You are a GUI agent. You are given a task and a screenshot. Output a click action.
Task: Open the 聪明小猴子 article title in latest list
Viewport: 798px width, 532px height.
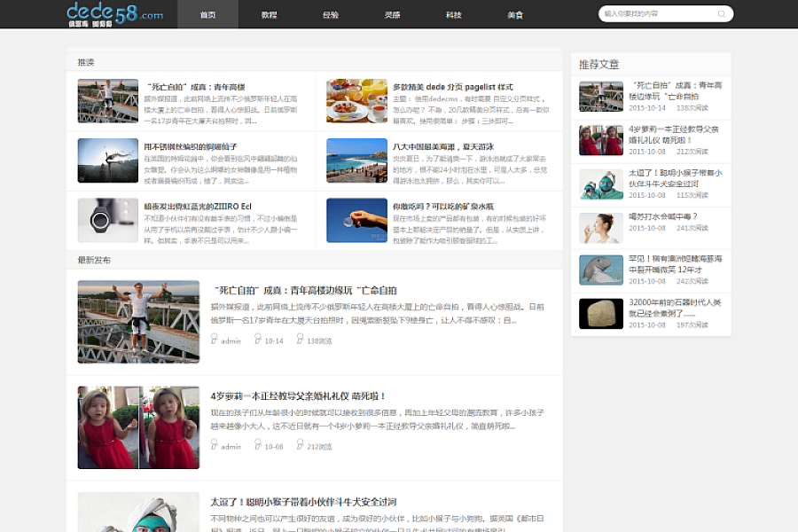pos(304,502)
